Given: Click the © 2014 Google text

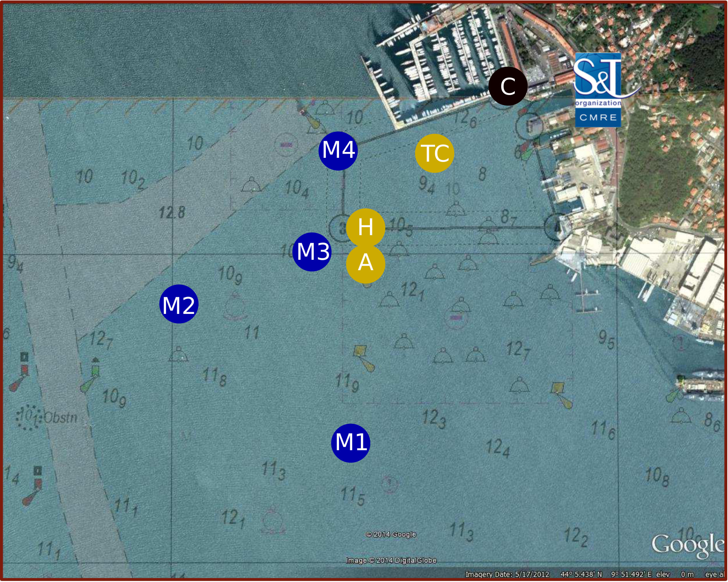Looking at the screenshot, I should [x=391, y=534].
